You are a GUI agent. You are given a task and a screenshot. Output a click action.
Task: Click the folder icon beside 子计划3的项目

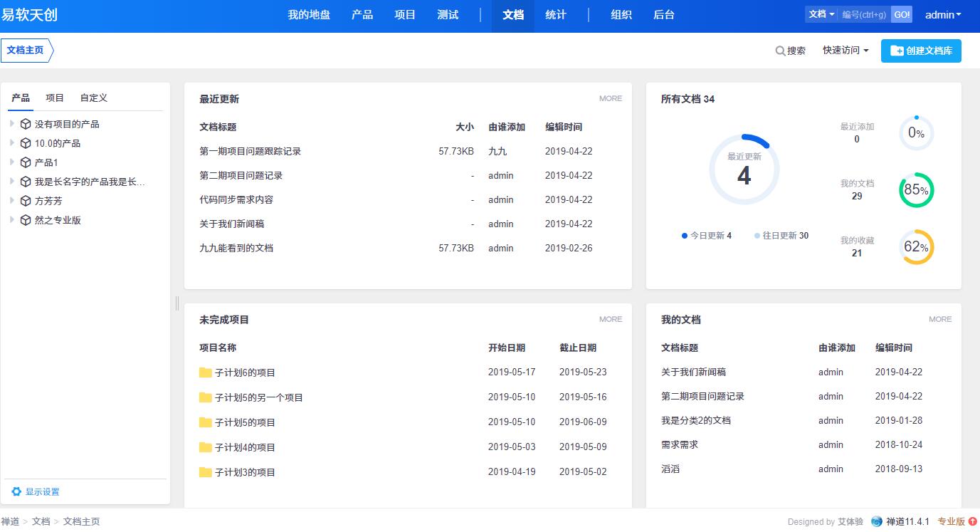pos(206,472)
